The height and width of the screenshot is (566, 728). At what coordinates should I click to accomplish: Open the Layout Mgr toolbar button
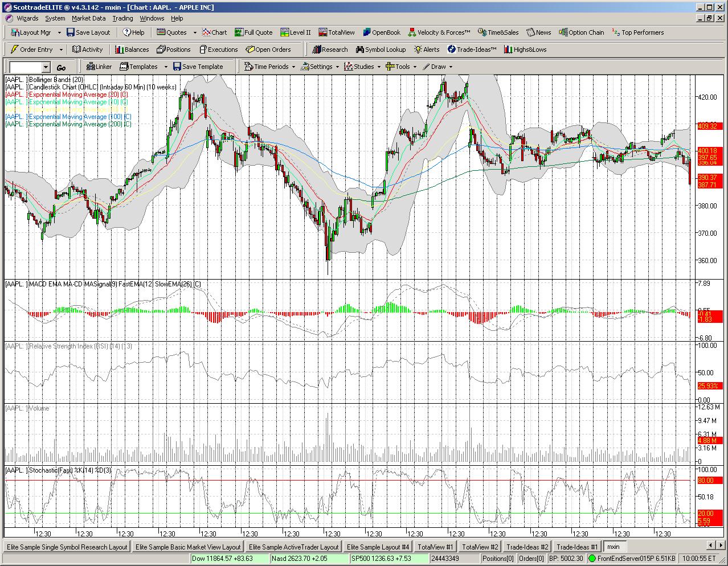31,32
